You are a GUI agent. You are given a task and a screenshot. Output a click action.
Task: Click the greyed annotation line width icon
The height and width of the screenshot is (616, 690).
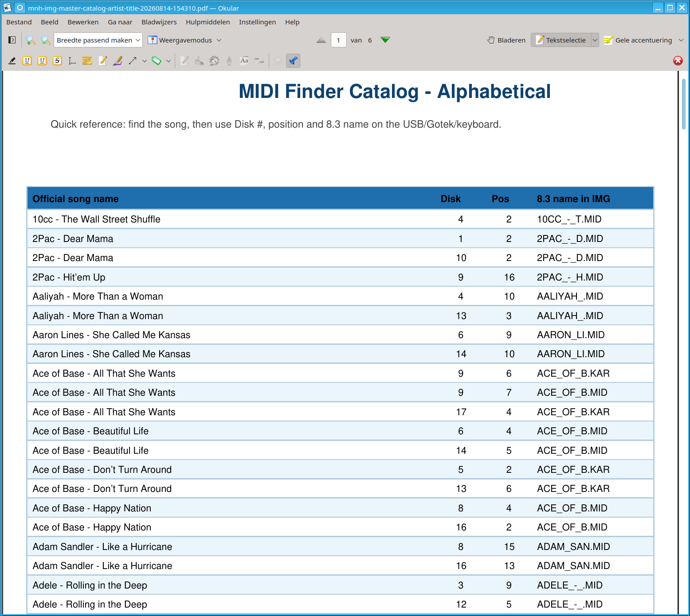(x=184, y=61)
